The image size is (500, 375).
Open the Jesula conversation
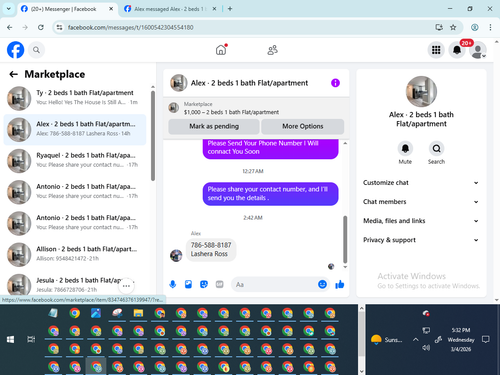(75, 285)
